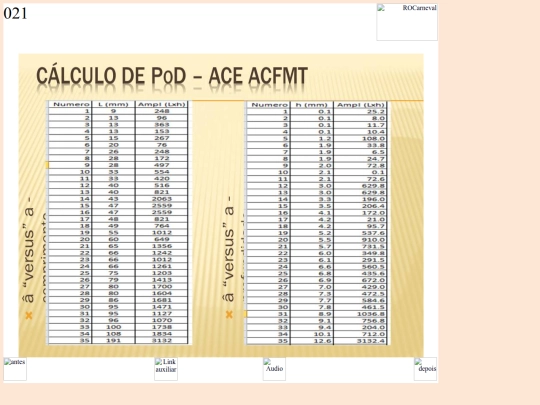This screenshot has width=540, height=405.
Task: Go to previous slide via 'antes' icon
Action: (x=15, y=369)
